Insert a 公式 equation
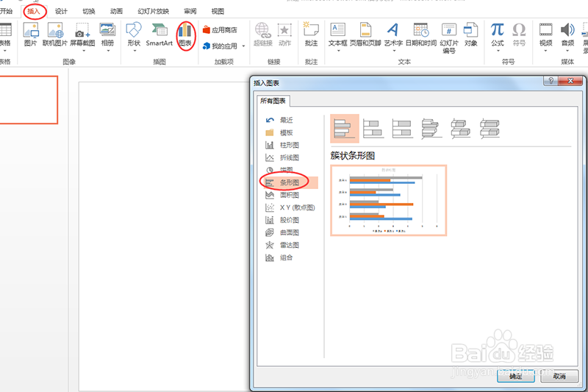The width and height of the screenshot is (588, 392). coord(498,35)
